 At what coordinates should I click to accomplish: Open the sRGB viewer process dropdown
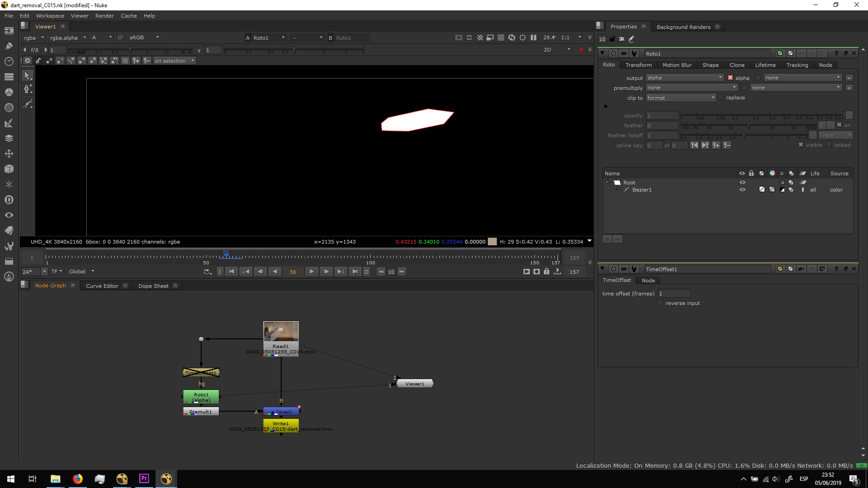pyautogui.click(x=144, y=38)
